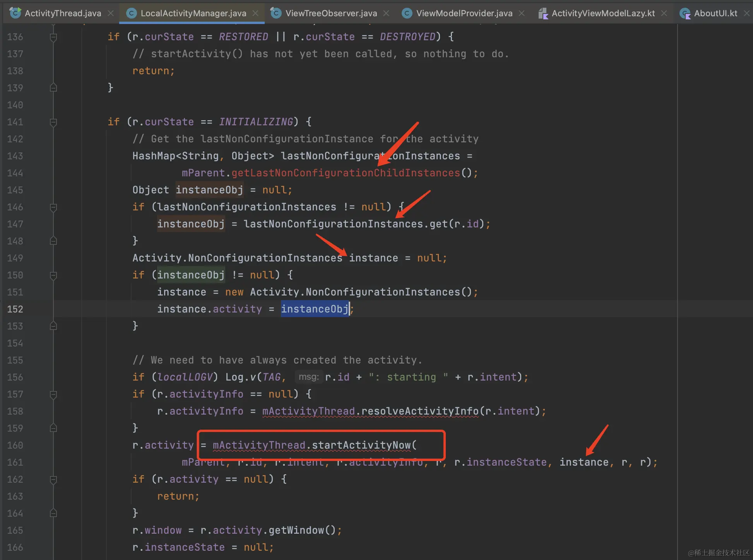The width and height of the screenshot is (753, 560).
Task: Click the ViewTreeObserver.java class icon
Action: pos(276,13)
